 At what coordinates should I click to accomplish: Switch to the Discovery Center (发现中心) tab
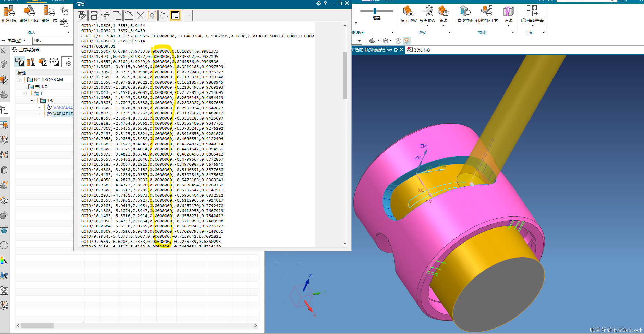[418, 50]
